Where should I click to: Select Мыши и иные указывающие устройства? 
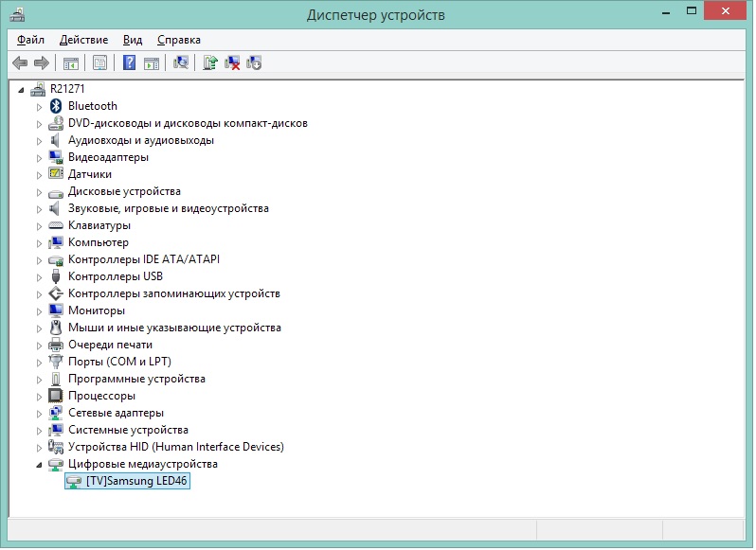point(174,328)
